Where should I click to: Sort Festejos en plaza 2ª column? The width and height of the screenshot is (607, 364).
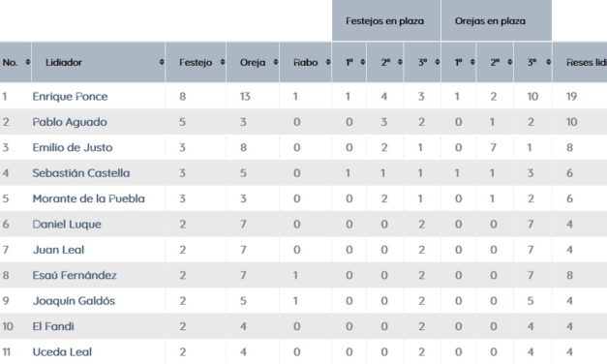[x=400, y=62]
